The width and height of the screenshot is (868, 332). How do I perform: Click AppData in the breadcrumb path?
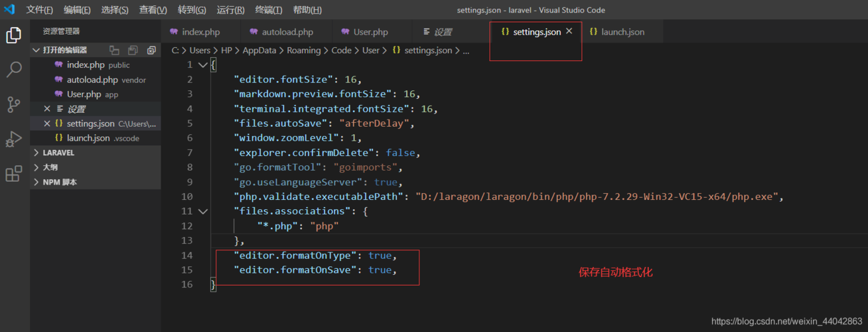click(259, 50)
